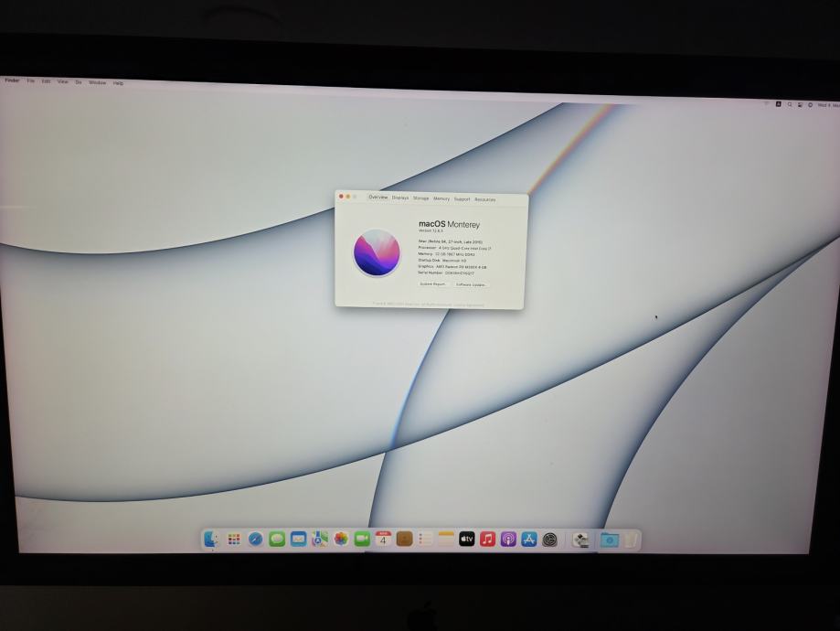
Task: Open the Music app in the Dock
Action: pos(487,539)
